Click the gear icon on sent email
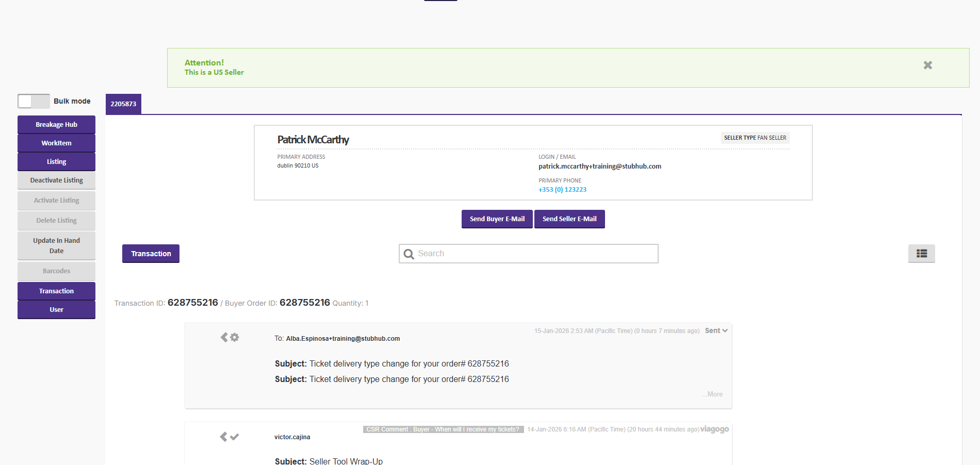Image resolution: width=980 pixels, height=465 pixels. point(235,337)
